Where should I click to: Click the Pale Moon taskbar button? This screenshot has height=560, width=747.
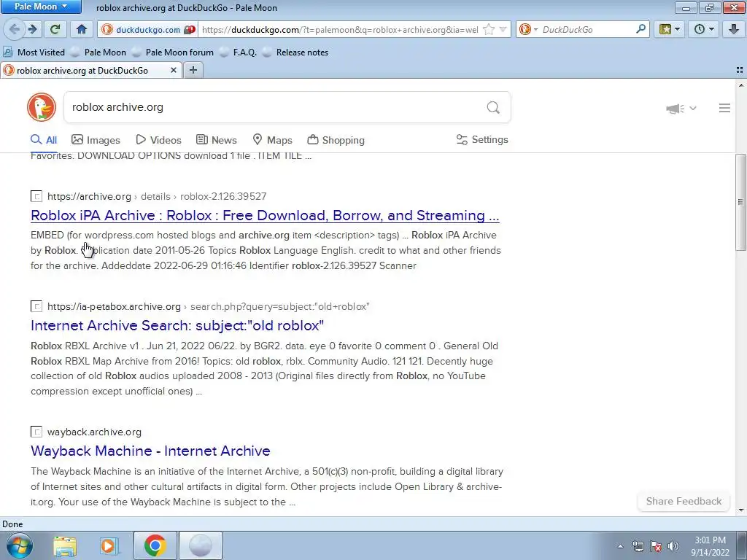pyautogui.click(x=201, y=545)
